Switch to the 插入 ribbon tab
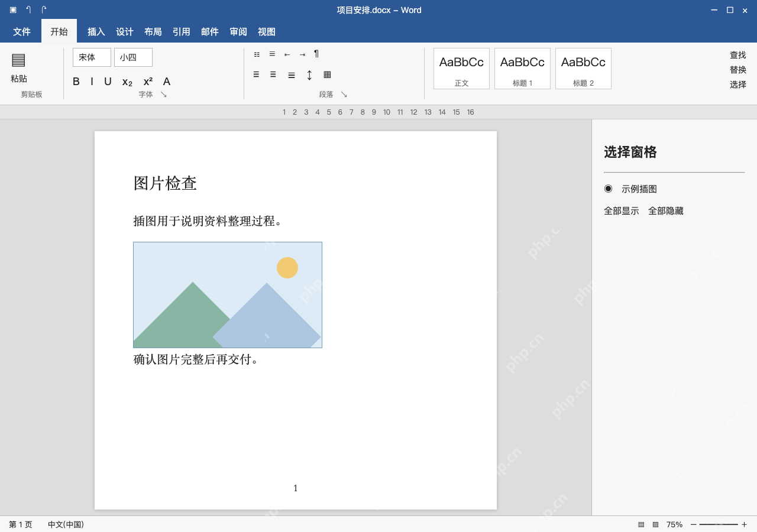The height and width of the screenshot is (532, 757). [x=96, y=32]
